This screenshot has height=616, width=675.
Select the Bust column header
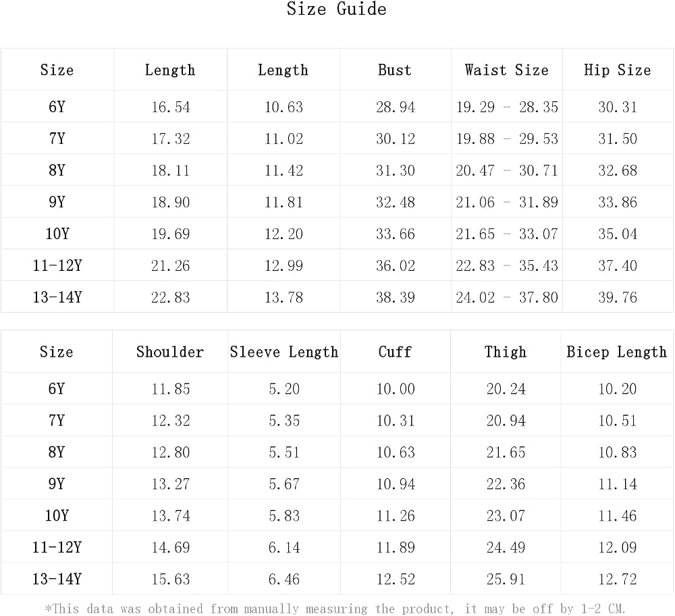point(395,70)
